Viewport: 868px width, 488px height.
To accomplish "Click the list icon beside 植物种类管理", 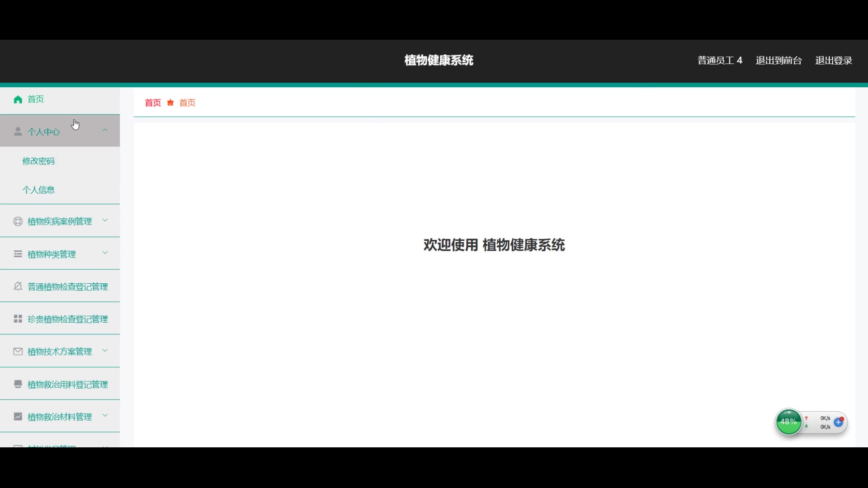I will click(x=18, y=254).
